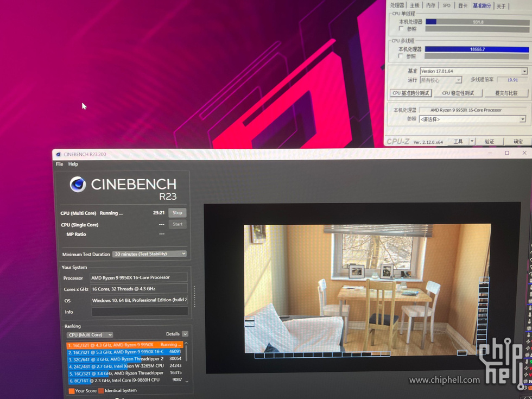Enable 参照 checkbox under CPU 多线程
This screenshot has width=532, height=399.
click(x=401, y=56)
